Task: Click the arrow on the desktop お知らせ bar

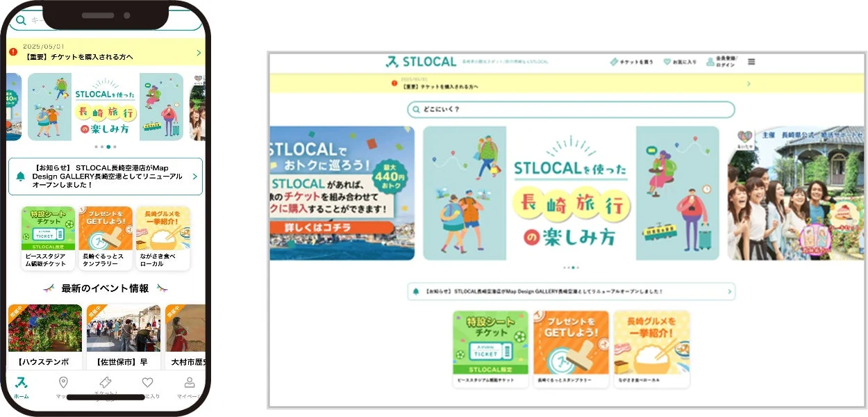Action: (x=730, y=291)
